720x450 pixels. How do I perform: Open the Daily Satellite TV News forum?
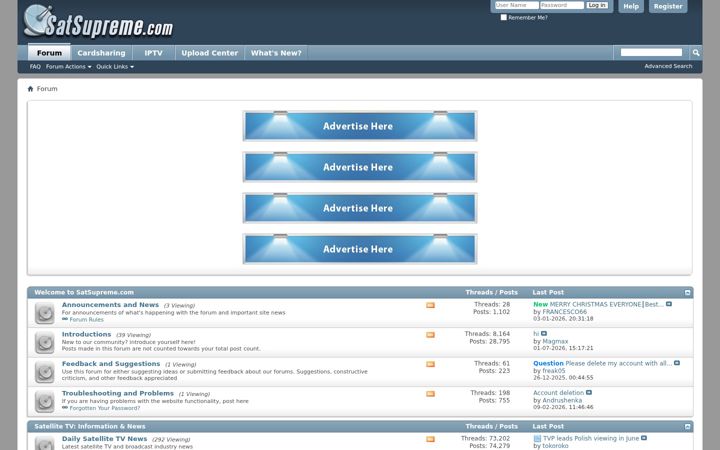pos(104,439)
